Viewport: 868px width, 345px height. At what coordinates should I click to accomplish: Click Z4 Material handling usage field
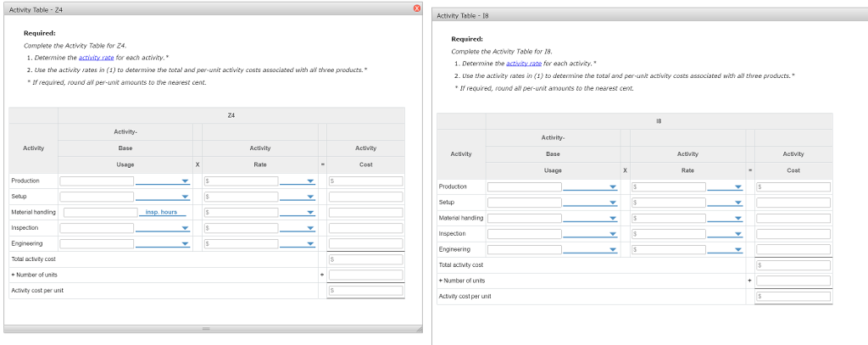coord(101,212)
